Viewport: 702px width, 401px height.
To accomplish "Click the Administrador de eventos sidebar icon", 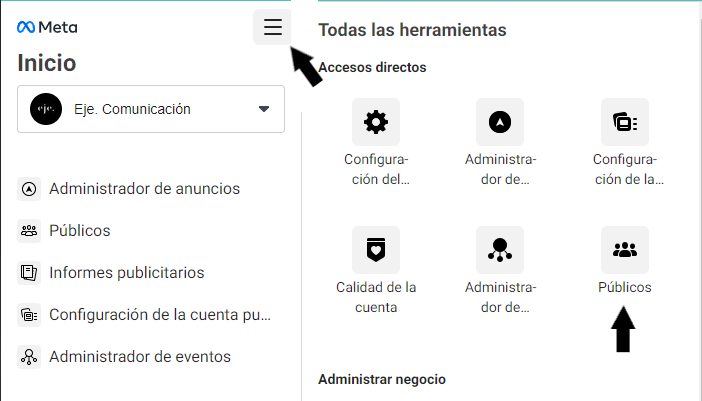I will pos(29,356).
